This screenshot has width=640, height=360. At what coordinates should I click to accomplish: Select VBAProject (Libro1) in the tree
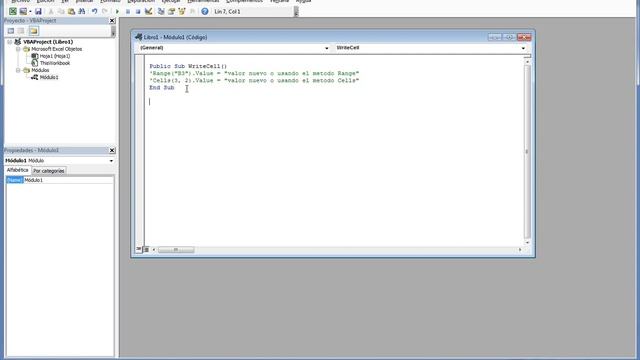48,42
